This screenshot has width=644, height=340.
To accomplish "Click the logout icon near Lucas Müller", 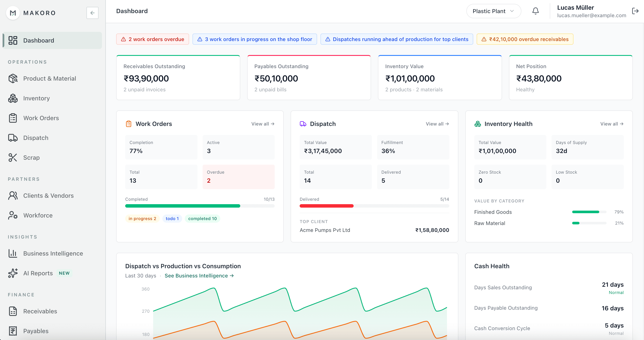I will pyautogui.click(x=635, y=11).
